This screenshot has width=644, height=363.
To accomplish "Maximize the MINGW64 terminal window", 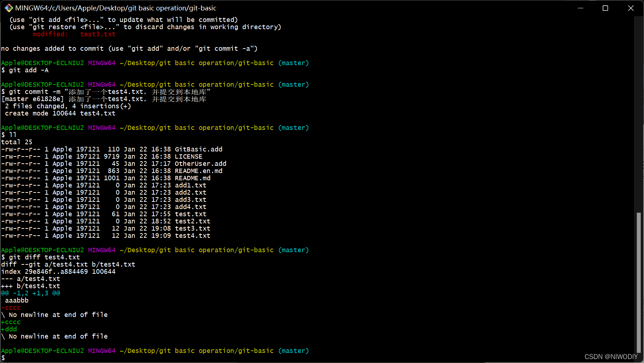I will (x=605, y=8).
